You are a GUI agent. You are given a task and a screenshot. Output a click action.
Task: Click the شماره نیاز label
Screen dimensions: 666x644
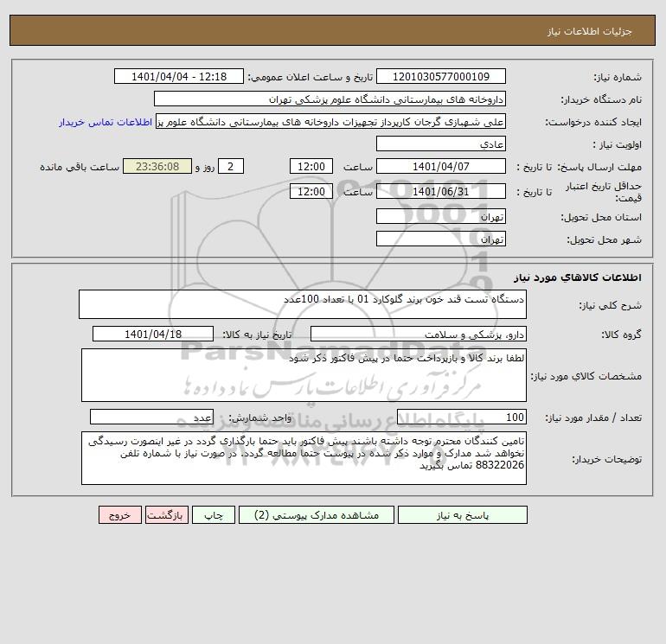tap(618, 77)
